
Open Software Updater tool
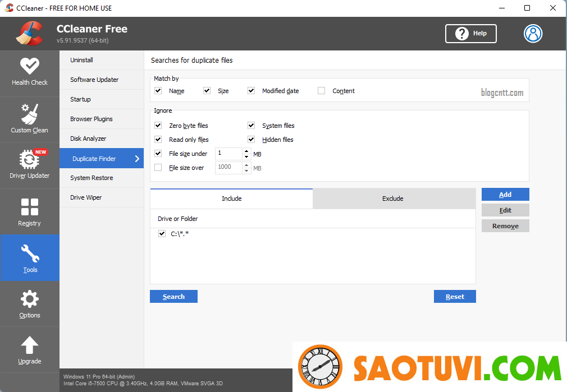click(x=102, y=80)
